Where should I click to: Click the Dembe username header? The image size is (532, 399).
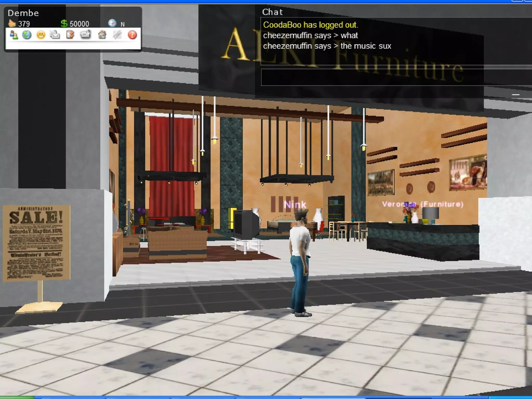23,13
